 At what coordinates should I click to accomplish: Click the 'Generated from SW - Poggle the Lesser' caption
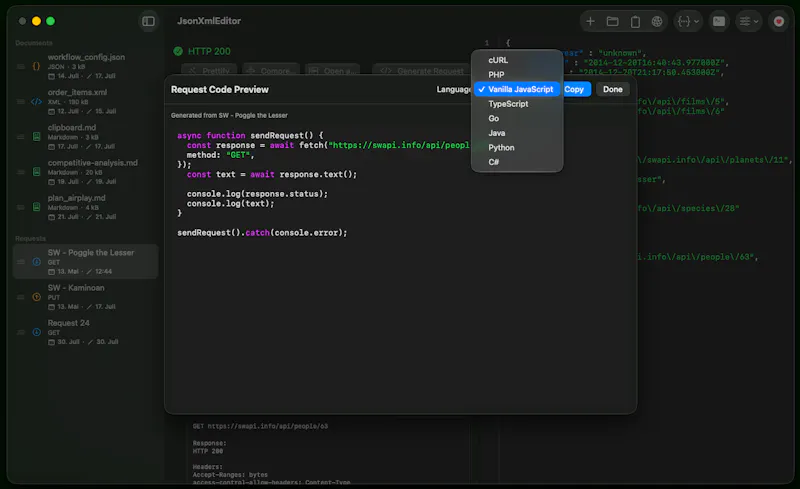(x=229, y=115)
